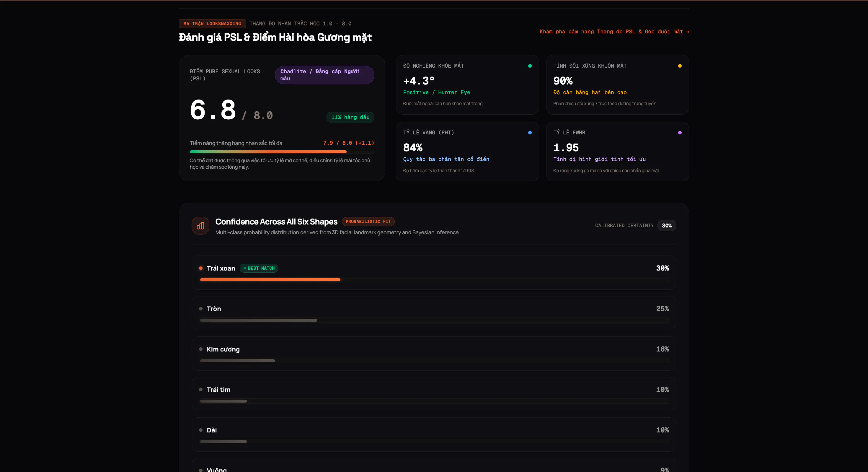Click the Tính dị hình giới tính tối ưu label
The height and width of the screenshot is (472, 868).
599,159
